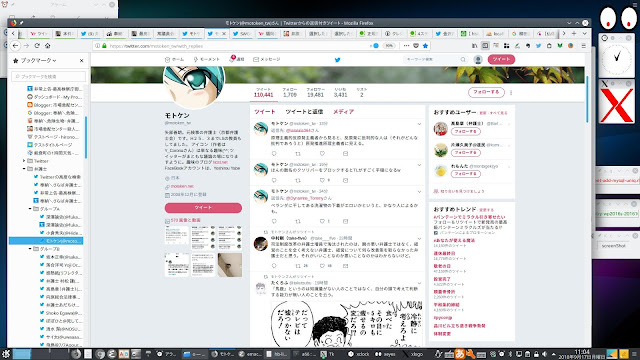This screenshot has width=640, height=360.
Task: Click the page vertical scrollbar thumb
Action: point(587,99)
